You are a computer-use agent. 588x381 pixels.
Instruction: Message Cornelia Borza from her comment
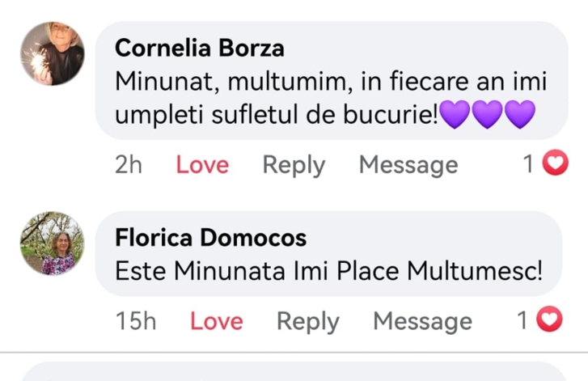click(x=408, y=165)
